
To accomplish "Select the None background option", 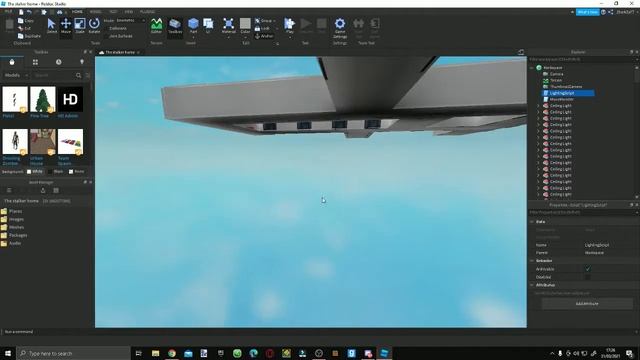I will click(76, 171).
